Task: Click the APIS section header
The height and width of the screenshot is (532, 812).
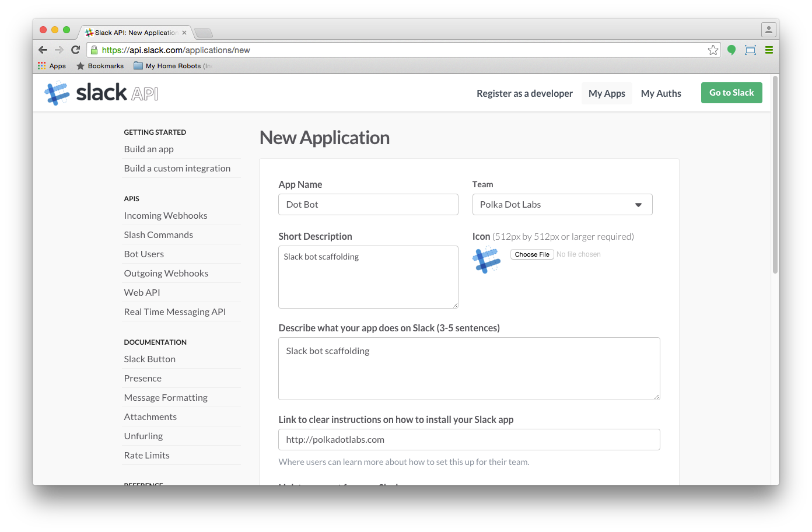Action: pyautogui.click(x=132, y=199)
